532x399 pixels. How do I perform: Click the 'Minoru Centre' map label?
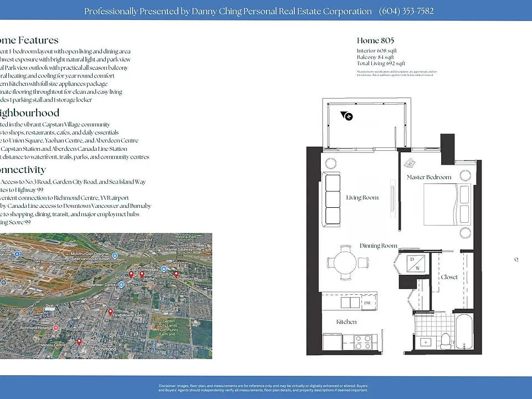(53, 345)
